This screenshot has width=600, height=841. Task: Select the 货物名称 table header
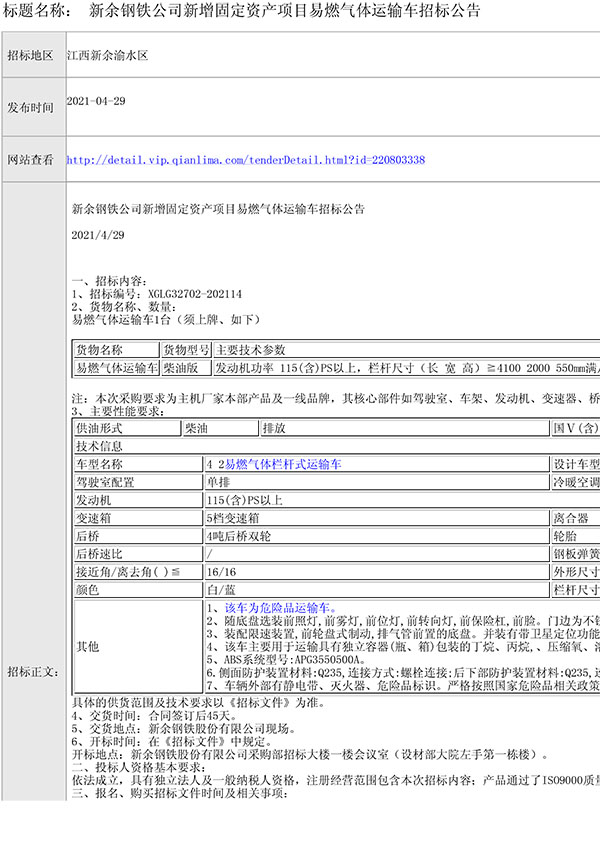point(117,350)
